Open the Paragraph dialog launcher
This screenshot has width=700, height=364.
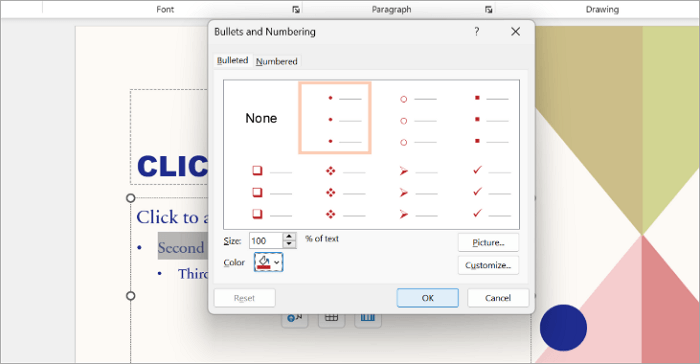click(x=489, y=9)
